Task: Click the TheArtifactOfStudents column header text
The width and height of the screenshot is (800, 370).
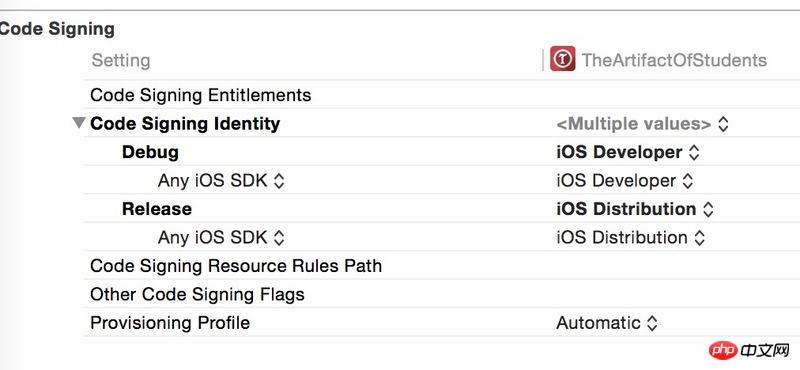Action: point(674,60)
